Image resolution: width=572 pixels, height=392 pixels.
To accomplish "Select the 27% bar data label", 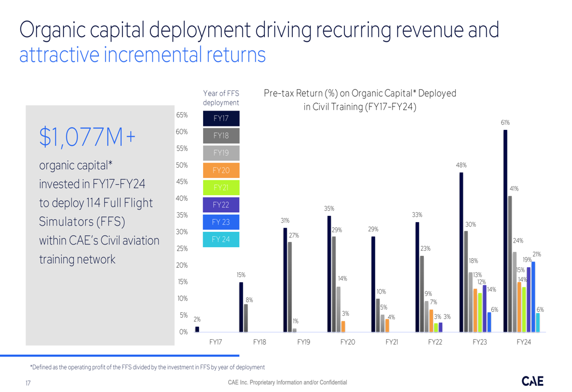I will tap(294, 236).
